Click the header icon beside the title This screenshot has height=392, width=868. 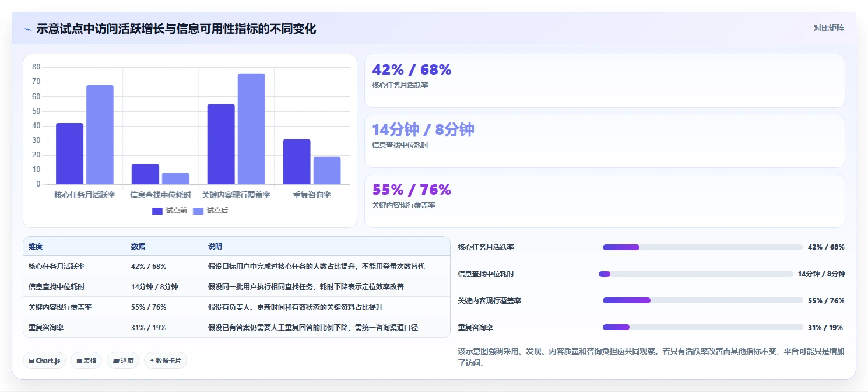[x=27, y=29]
